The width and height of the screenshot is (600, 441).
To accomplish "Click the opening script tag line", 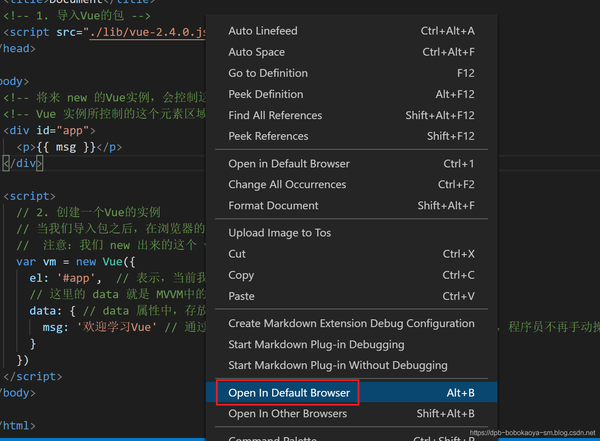I will coord(29,196).
